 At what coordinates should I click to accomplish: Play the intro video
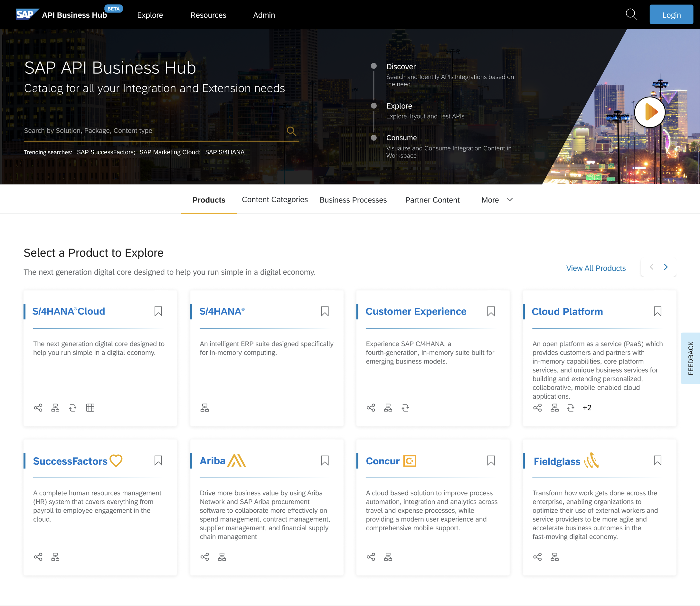[650, 112]
